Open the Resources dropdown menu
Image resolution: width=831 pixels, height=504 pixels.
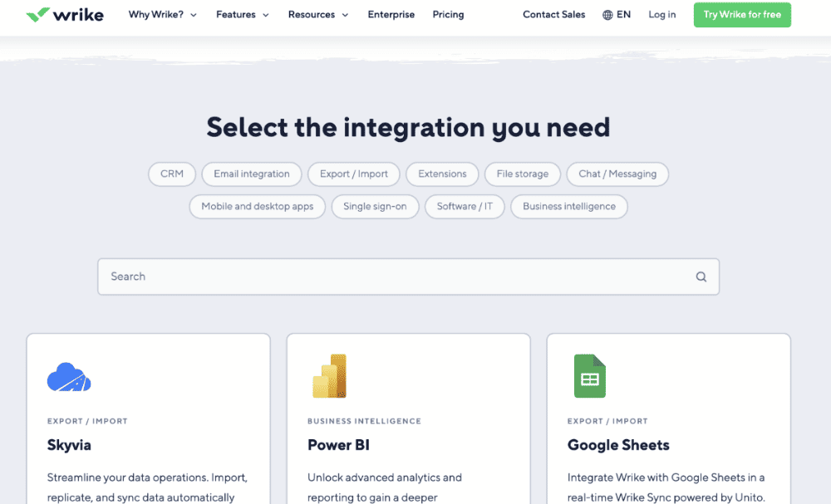[x=318, y=15]
